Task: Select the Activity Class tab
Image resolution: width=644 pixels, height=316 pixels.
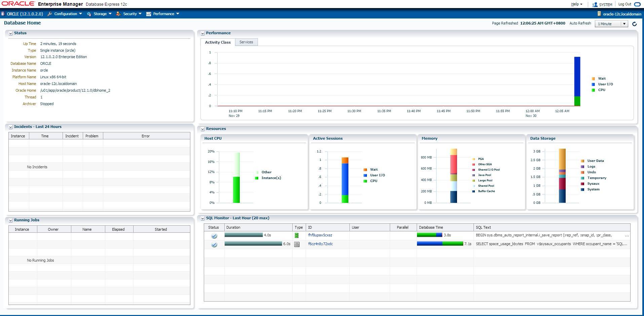Action: click(218, 42)
